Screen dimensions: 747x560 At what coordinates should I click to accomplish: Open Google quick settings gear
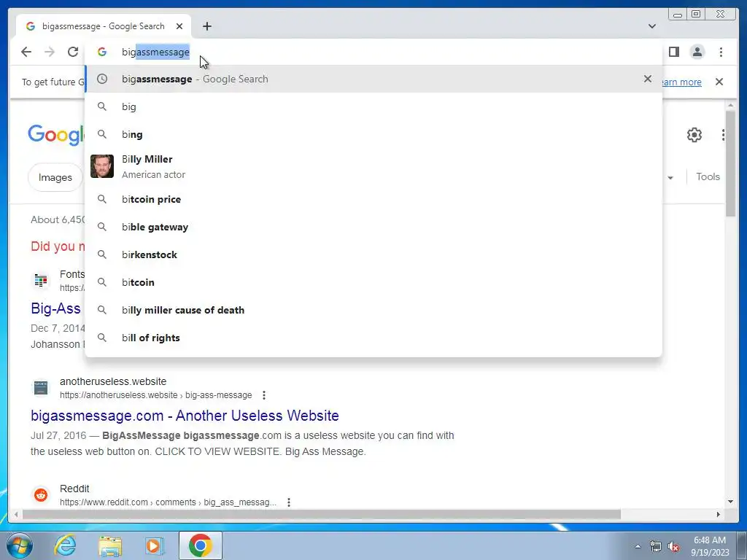(694, 135)
